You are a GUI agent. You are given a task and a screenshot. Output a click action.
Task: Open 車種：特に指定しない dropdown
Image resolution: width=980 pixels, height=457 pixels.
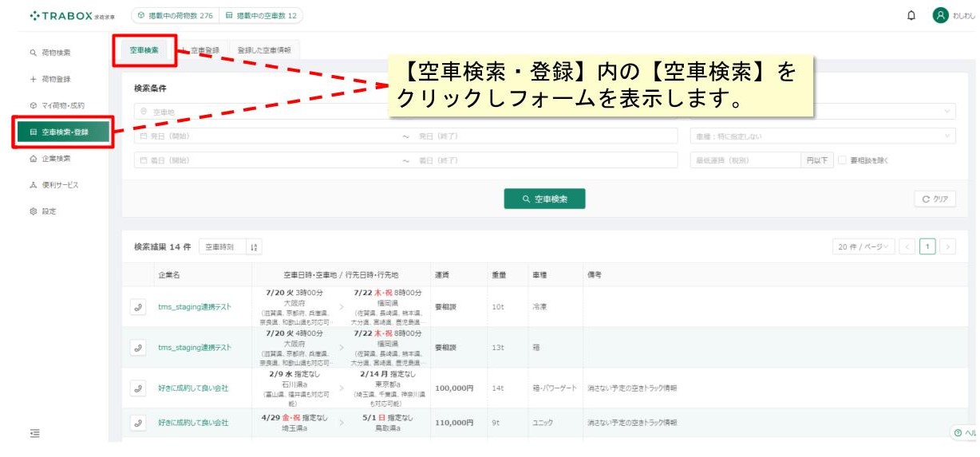(822, 136)
